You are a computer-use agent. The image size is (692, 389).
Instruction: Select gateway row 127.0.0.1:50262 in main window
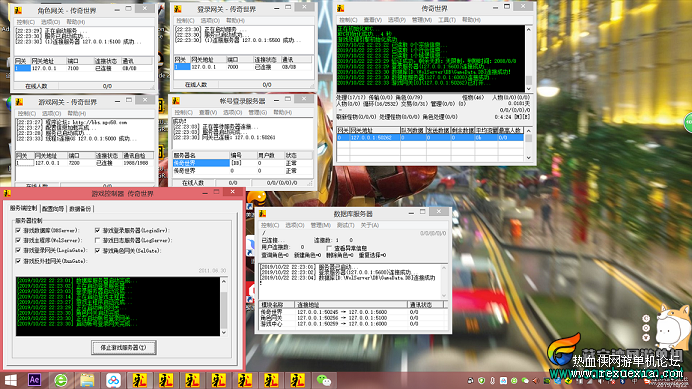tap(430, 138)
